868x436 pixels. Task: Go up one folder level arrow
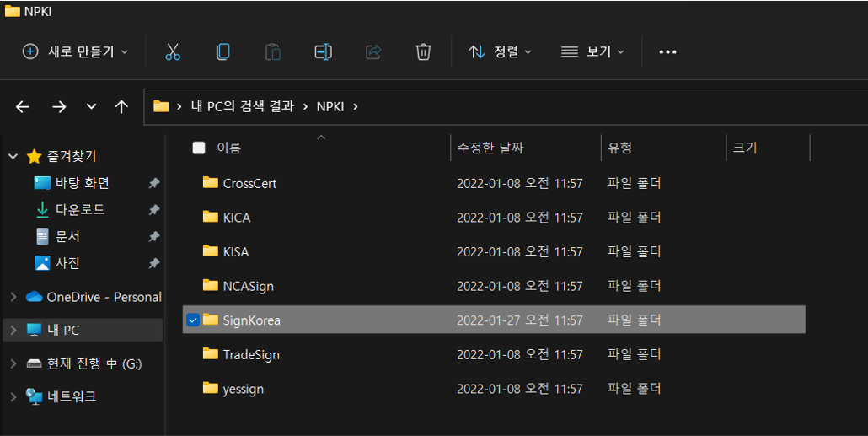tap(121, 107)
